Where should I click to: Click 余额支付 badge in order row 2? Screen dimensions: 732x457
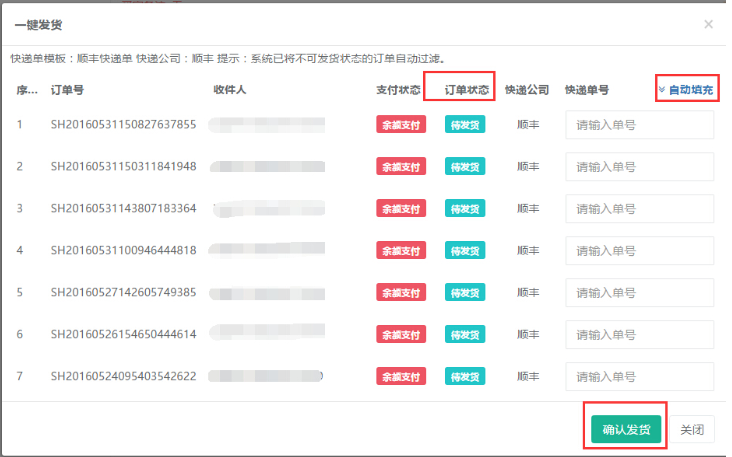coord(401,167)
